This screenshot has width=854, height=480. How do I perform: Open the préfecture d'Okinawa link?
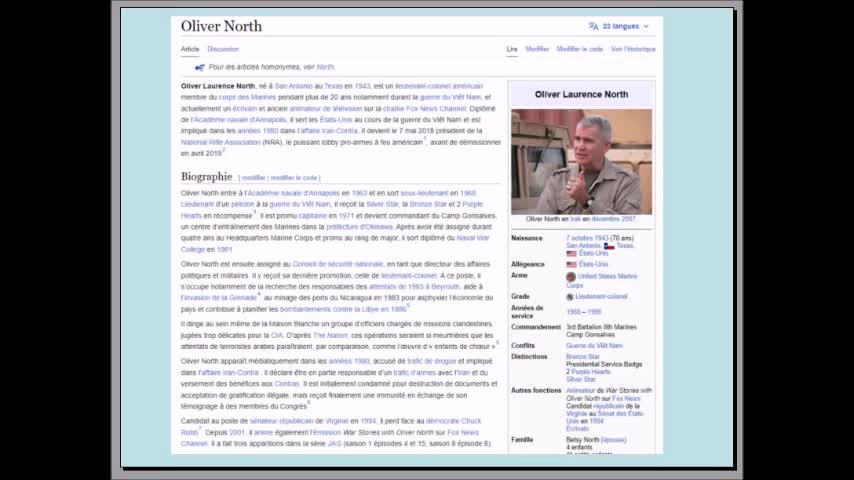pyautogui.click(x=359, y=227)
